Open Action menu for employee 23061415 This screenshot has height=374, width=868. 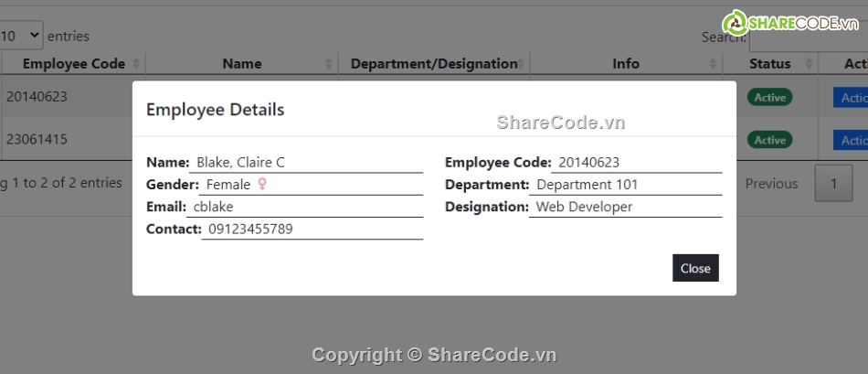(x=852, y=140)
